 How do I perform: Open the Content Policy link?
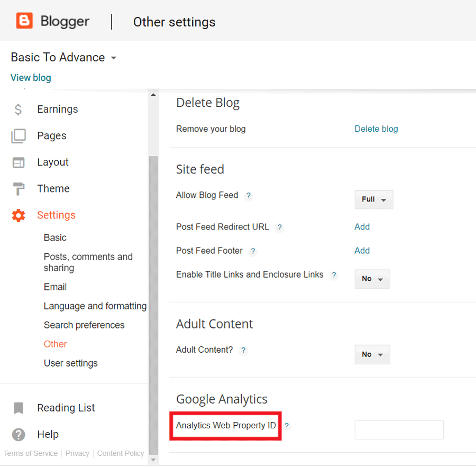(121, 454)
